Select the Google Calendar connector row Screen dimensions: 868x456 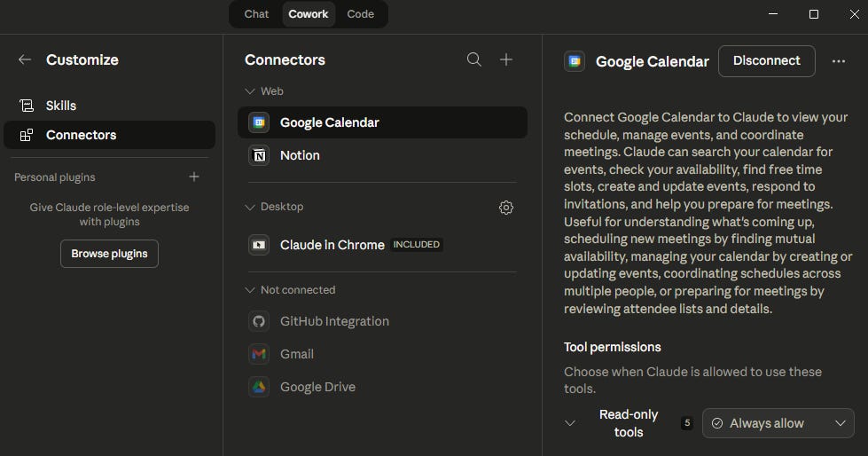coord(382,122)
